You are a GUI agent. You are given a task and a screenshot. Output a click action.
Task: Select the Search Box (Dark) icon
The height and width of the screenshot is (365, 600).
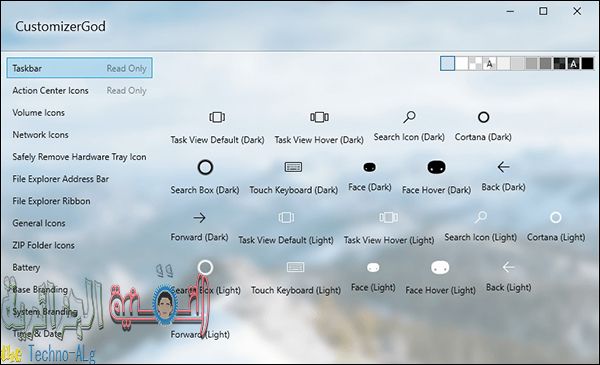[205, 168]
